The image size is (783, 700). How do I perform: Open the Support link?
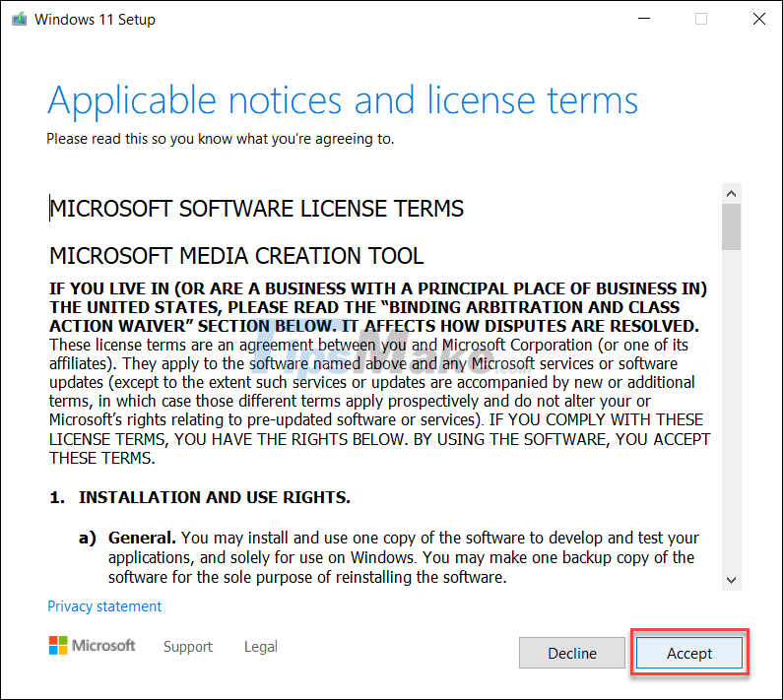(x=188, y=647)
